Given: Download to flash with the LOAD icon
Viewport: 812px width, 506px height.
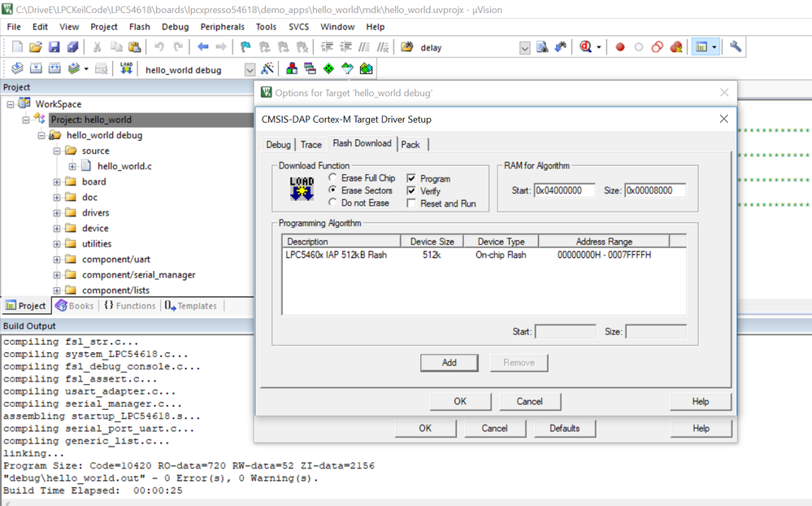Looking at the screenshot, I should click(x=126, y=68).
